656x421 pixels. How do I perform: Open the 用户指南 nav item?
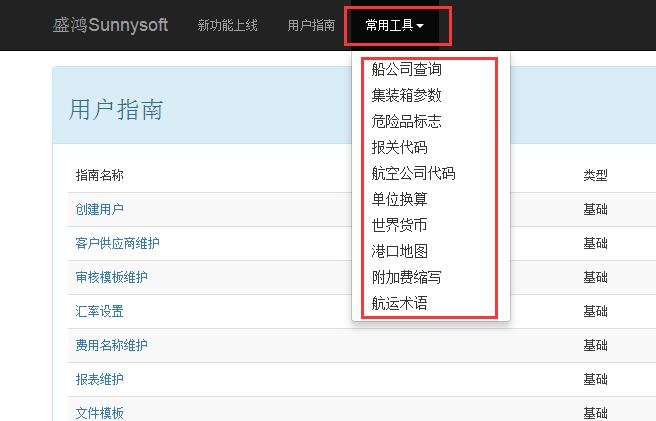click(311, 26)
